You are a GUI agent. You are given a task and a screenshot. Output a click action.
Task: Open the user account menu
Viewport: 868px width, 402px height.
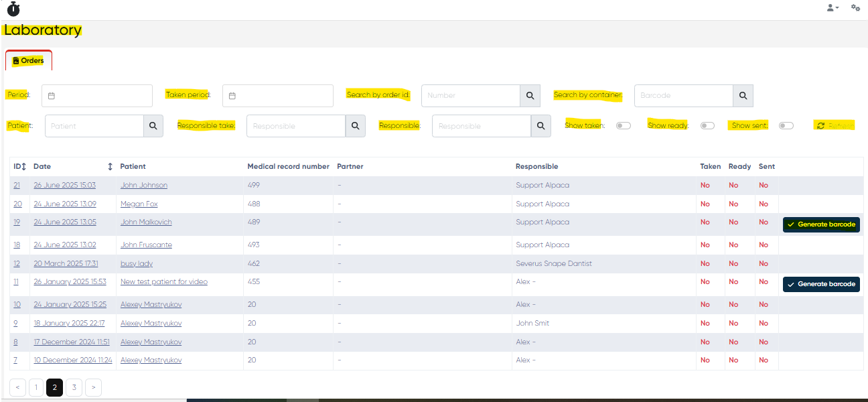click(x=833, y=7)
